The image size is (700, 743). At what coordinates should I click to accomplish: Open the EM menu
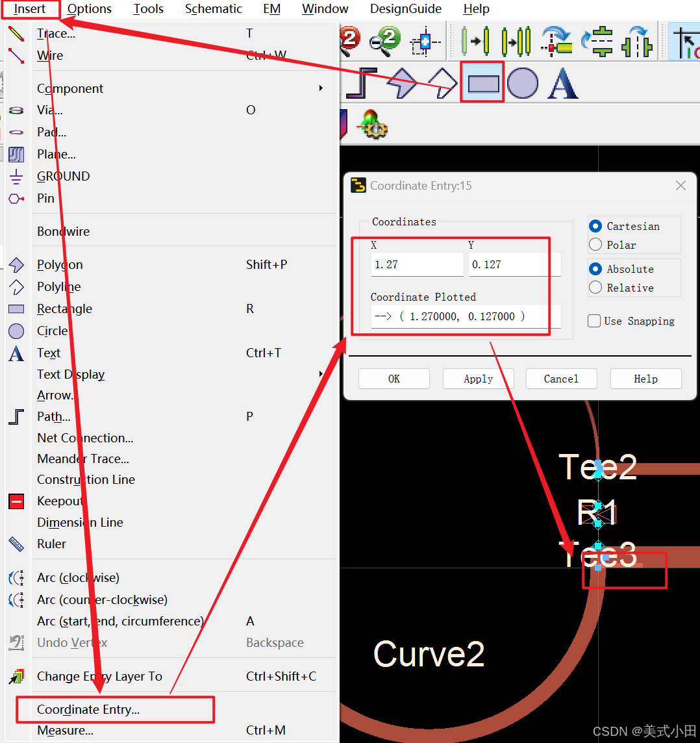coord(272,9)
